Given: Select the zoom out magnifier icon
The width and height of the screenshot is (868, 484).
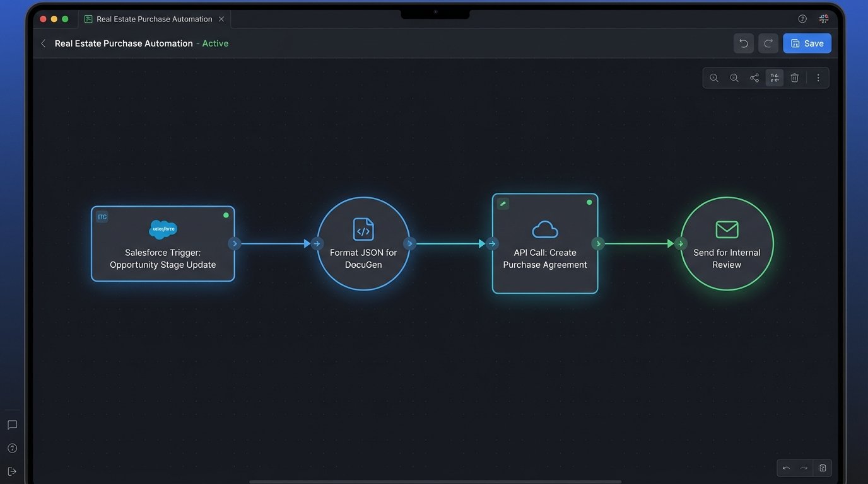Looking at the screenshot, I should (734, 78).
